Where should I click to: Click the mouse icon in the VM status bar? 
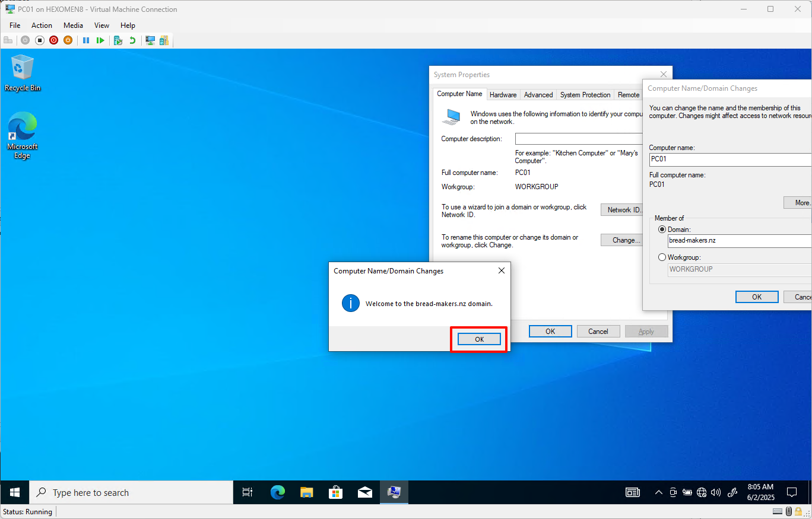[x=789, y=511]
